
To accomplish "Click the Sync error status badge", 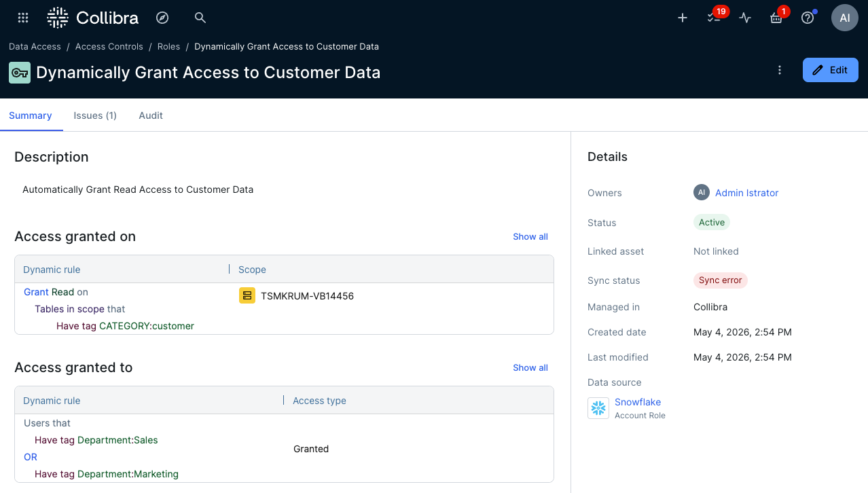I will (721, 280).
